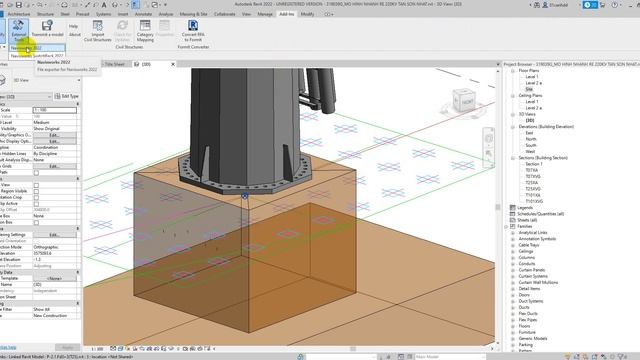Select Navisworks 2022 from External Tools menu
The image size is (640, 360).
[37, 48]
